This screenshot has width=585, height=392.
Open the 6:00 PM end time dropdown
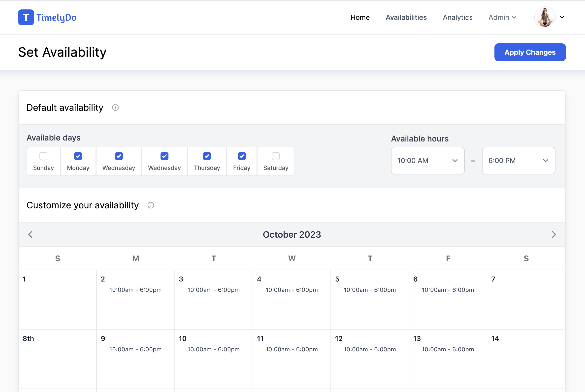519,161
